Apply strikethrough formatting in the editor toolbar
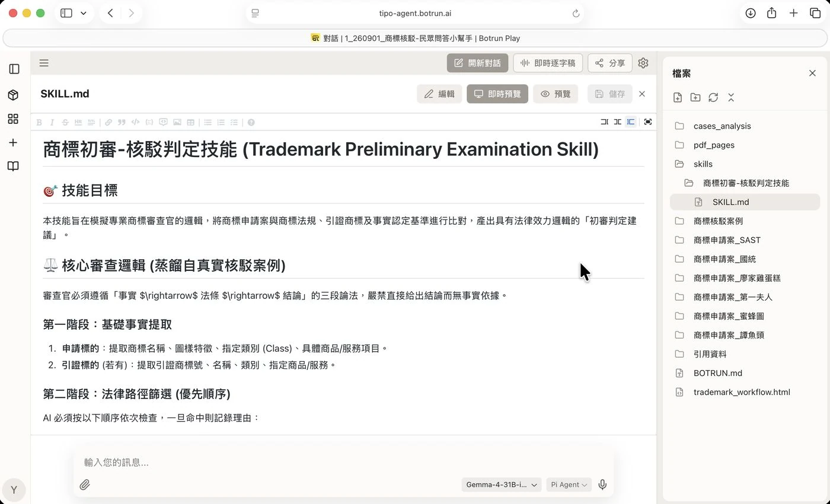The height and width of the screenshot is (504, 830). (65, 122)
